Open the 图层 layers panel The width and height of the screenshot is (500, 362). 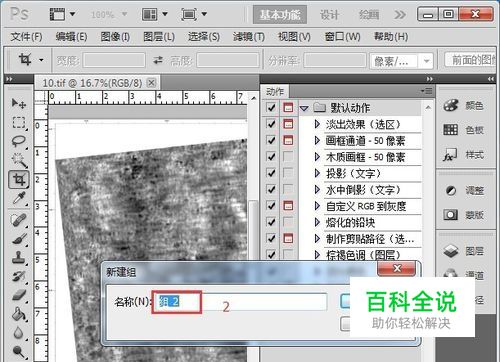click(x=464, y=251)
